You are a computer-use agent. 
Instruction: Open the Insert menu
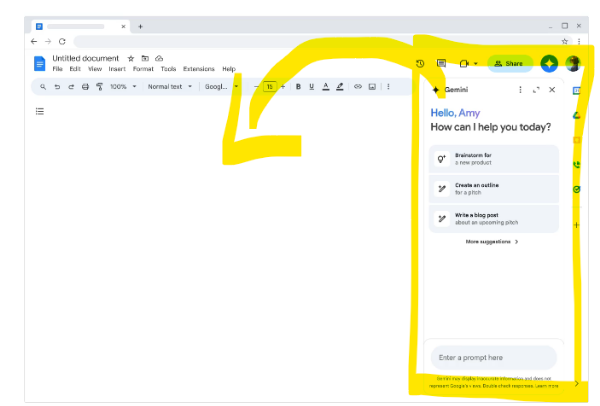117,69
